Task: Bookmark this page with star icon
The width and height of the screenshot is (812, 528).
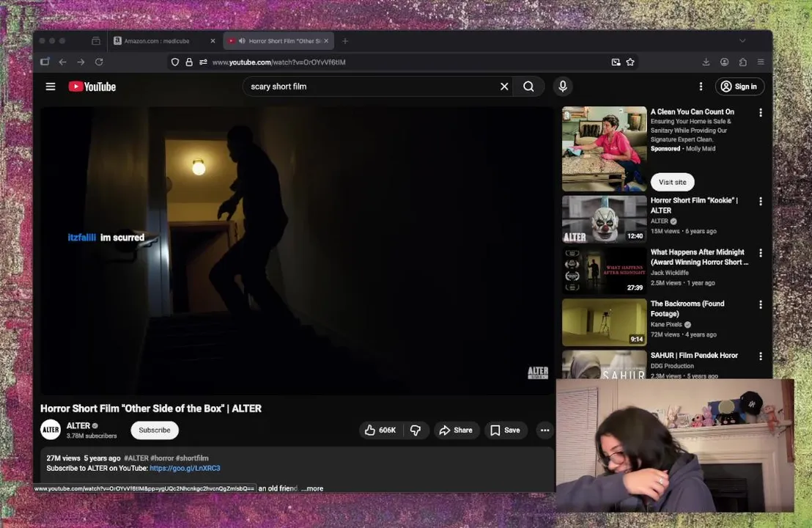Action: (x=630, y=62)
